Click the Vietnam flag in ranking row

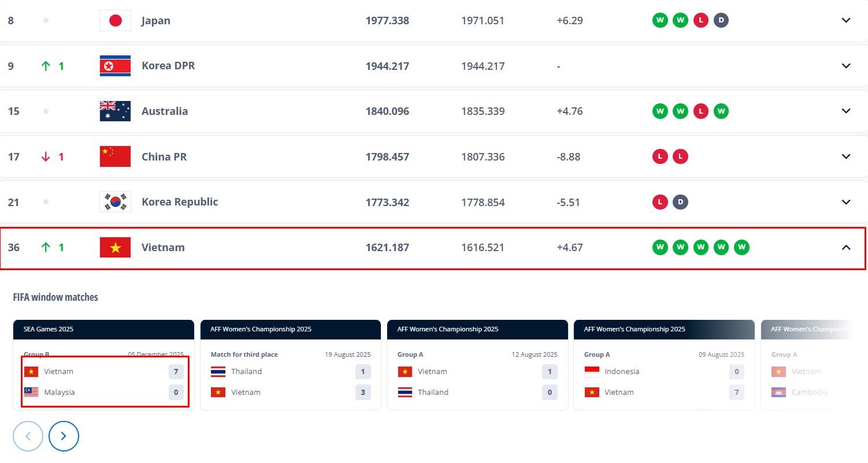coord(115,247)
